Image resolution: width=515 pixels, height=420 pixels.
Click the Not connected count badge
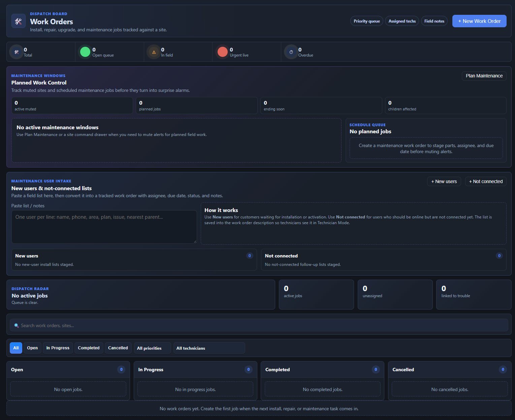click(499, 256)
